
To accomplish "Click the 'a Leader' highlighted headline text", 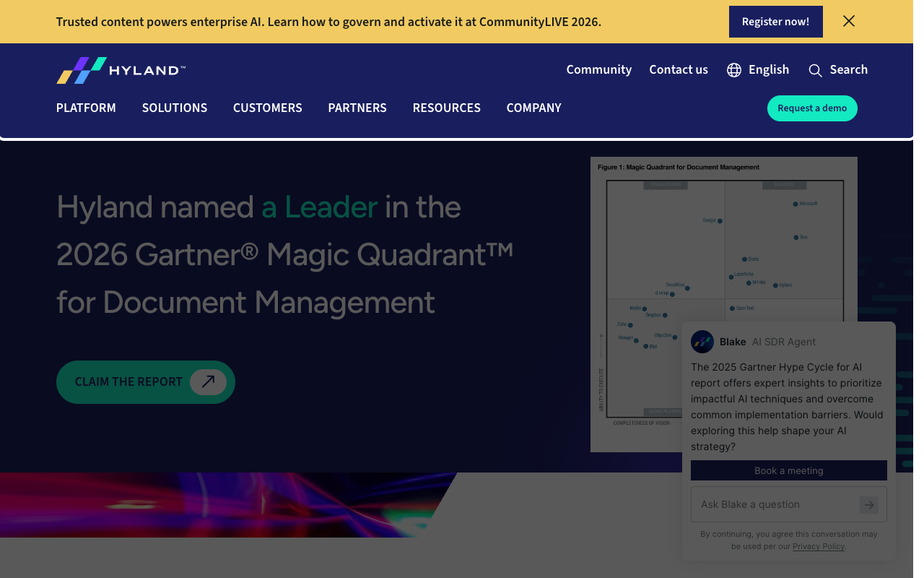I will pyautogui.click(x=320, y=207).
